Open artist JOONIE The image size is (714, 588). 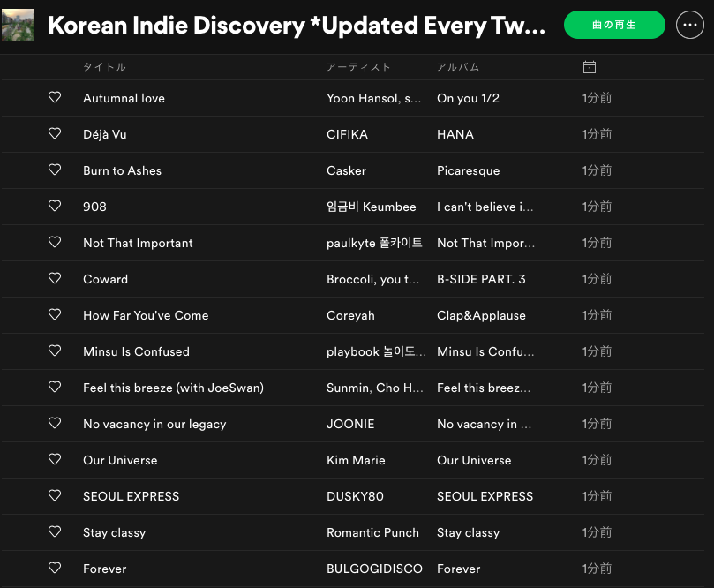coord(350,424)
